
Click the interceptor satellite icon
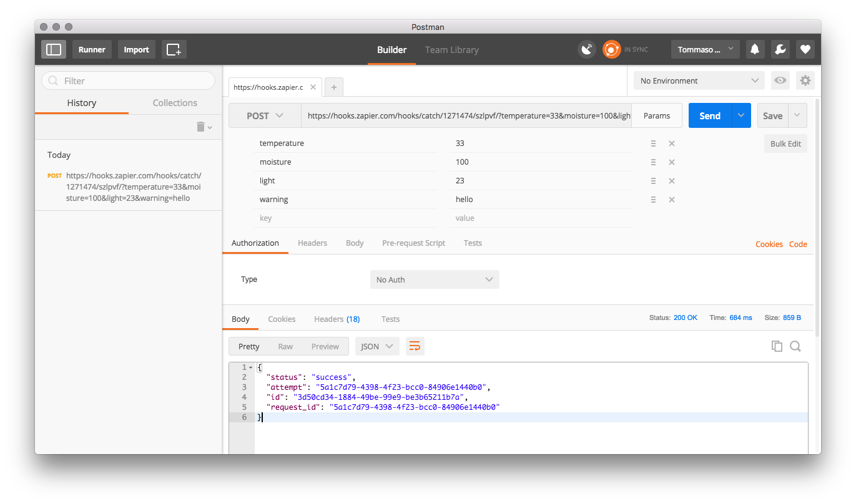pyautogui.click(x=586, y=49)
